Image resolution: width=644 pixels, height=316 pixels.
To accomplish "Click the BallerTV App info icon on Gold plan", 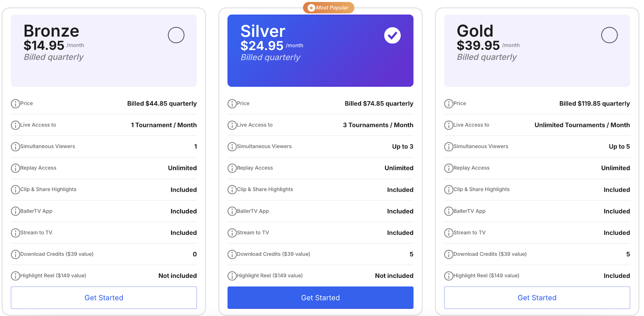I will click(x=449, y=211).
